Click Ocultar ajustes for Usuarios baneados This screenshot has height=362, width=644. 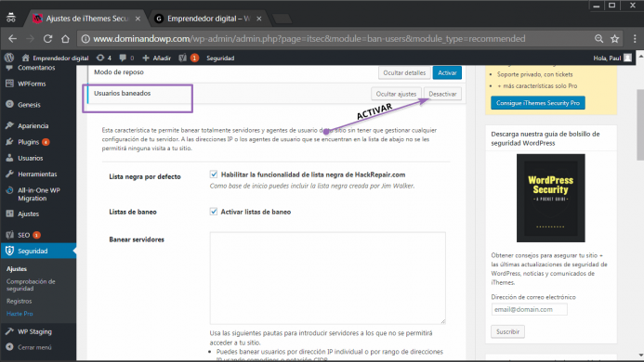coord(396,94)
